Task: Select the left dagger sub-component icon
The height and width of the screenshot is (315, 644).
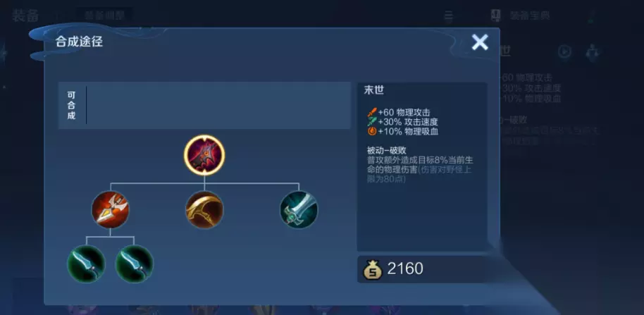Action: pyautogui.click(x=86, y=264)
